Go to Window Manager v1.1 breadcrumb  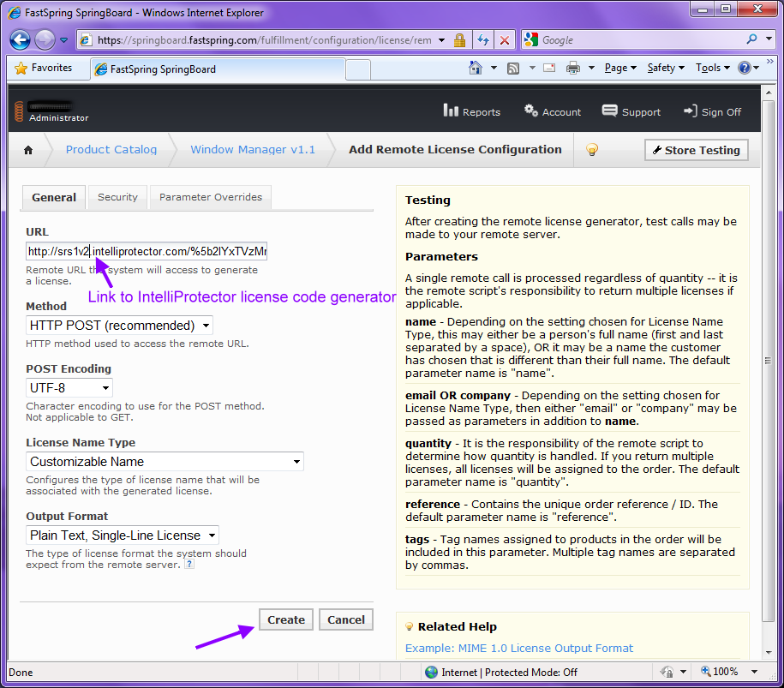pyautogui.click(x=253, y=149)
